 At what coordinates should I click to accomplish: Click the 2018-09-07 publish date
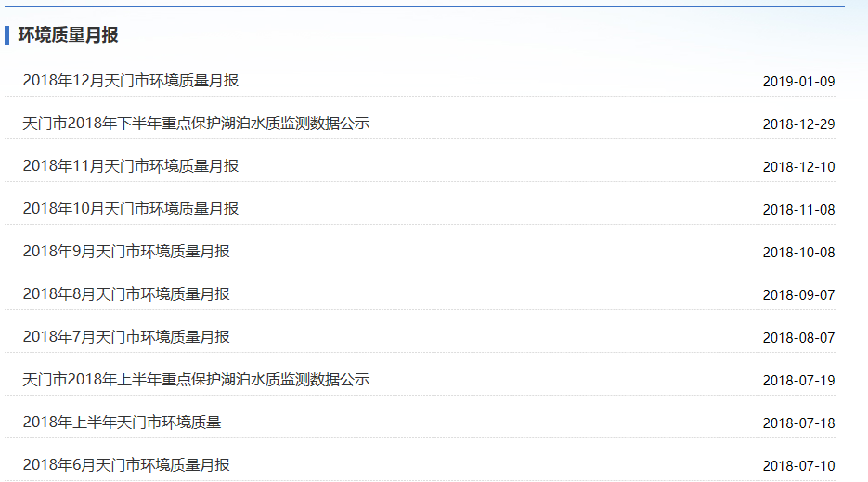pos(798,295)
